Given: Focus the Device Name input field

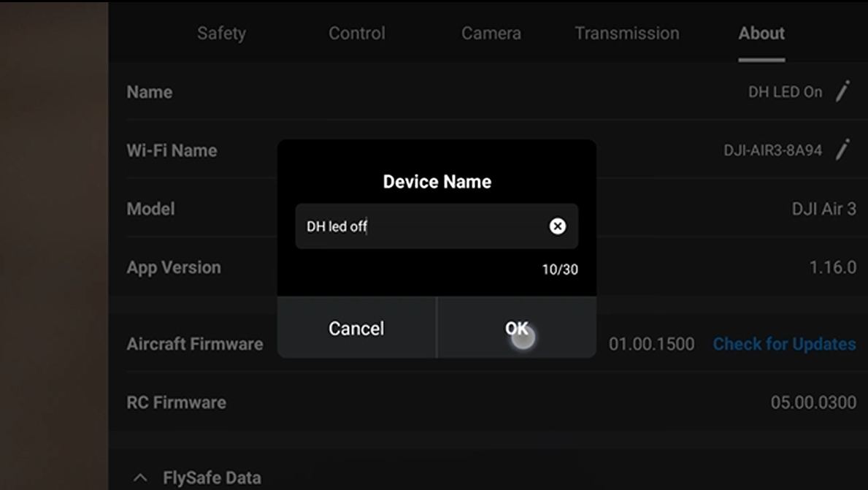Looking at the screenshot, I should [423, 226].
